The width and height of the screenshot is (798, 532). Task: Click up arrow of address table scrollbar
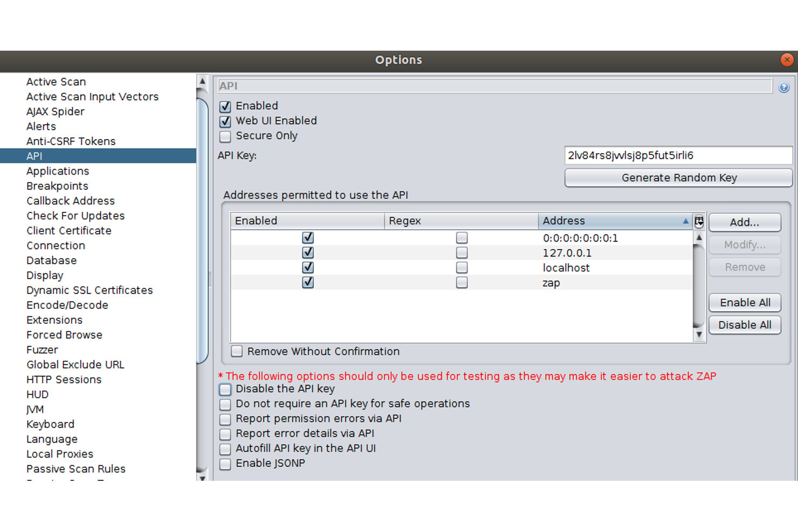click(699, 237)
